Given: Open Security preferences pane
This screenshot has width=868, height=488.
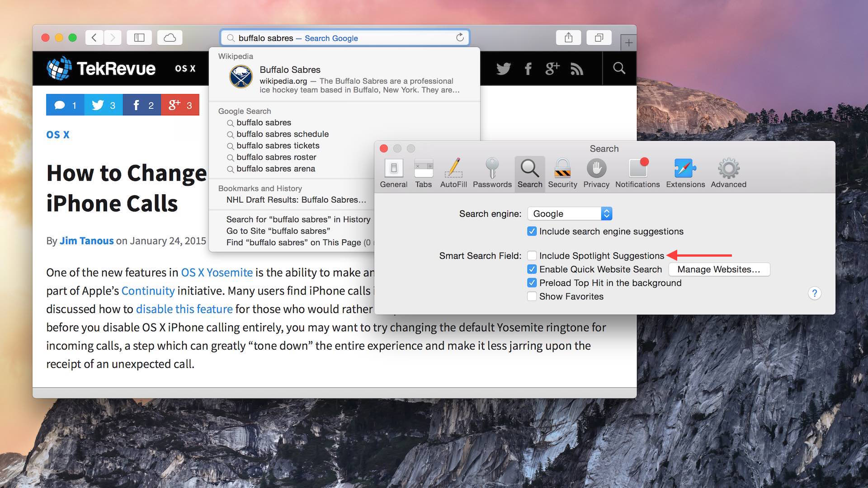Looking at the screenshot, I should click(x=562, y=174).
